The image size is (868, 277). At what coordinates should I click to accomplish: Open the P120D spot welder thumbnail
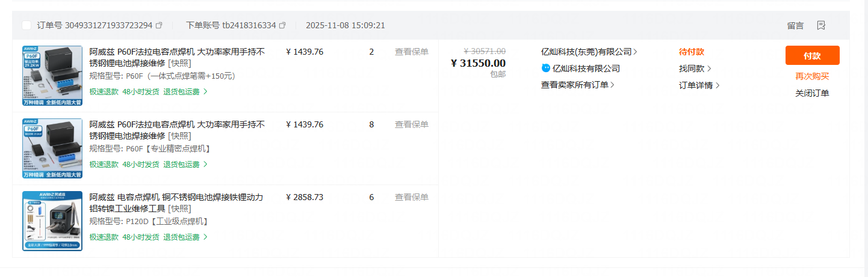(x=52, y=221)
